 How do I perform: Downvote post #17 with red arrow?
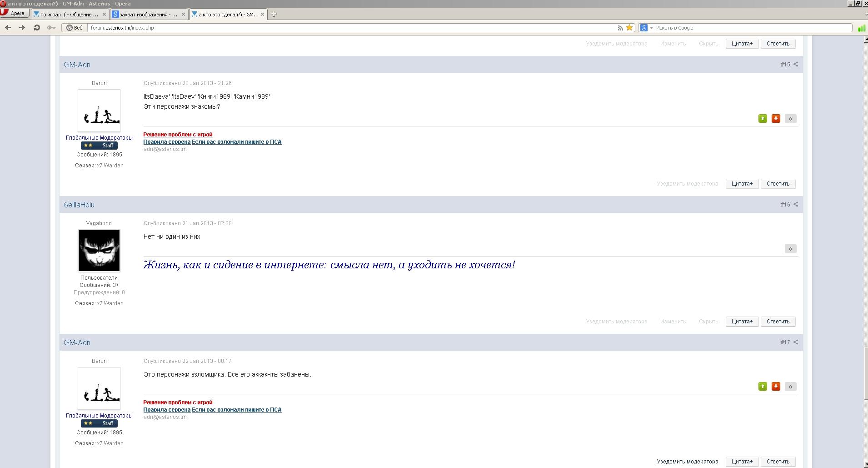(x=776, y=387)
